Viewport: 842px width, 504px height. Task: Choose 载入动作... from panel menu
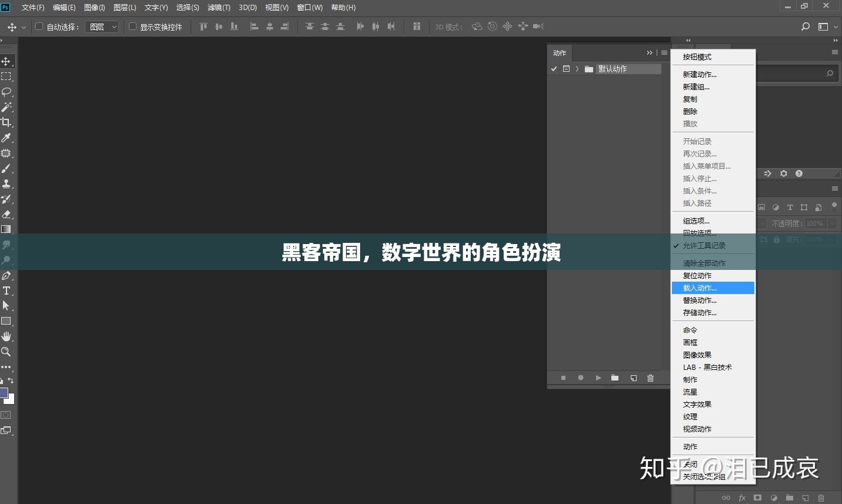click(713, 288)
